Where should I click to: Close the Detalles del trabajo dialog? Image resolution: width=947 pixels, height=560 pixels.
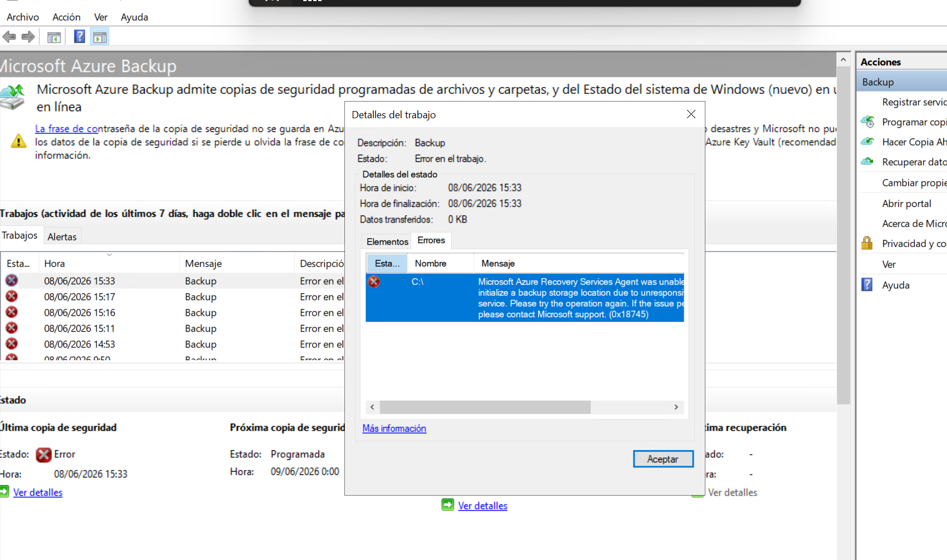[x=691, y=114]
